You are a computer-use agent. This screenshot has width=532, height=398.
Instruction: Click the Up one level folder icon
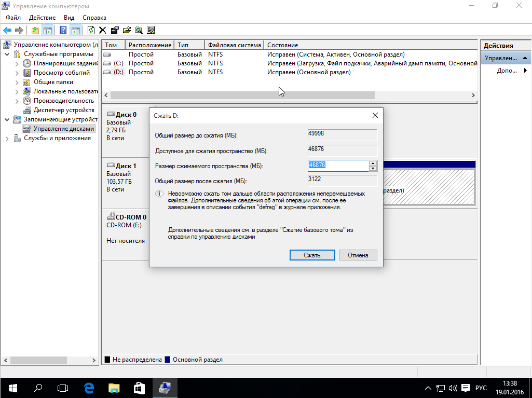(x=35, y=30)
